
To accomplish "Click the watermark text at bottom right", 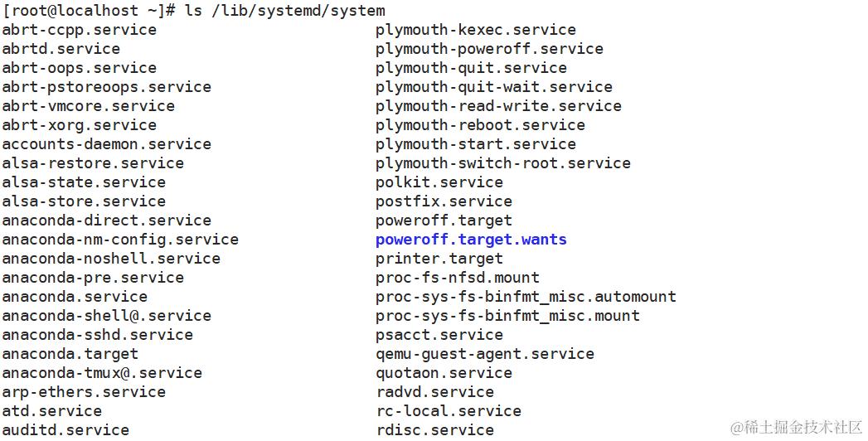I will [x=796, y=428].
